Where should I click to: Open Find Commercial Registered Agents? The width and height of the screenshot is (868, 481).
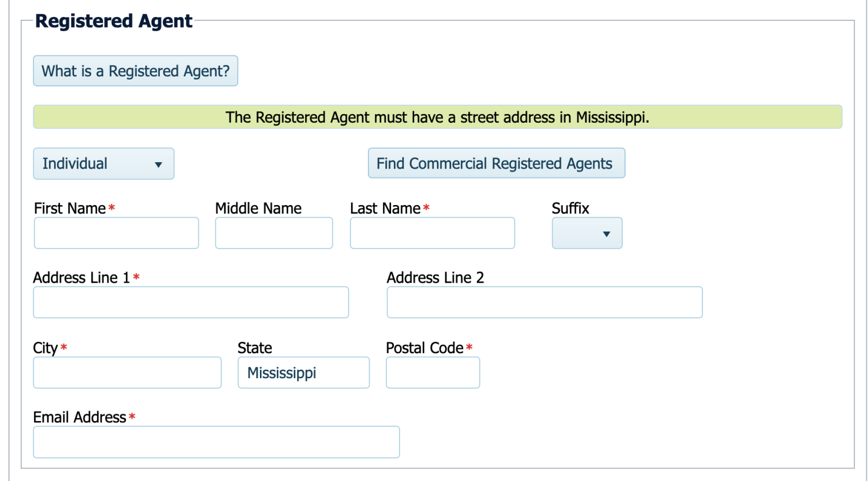496,163
